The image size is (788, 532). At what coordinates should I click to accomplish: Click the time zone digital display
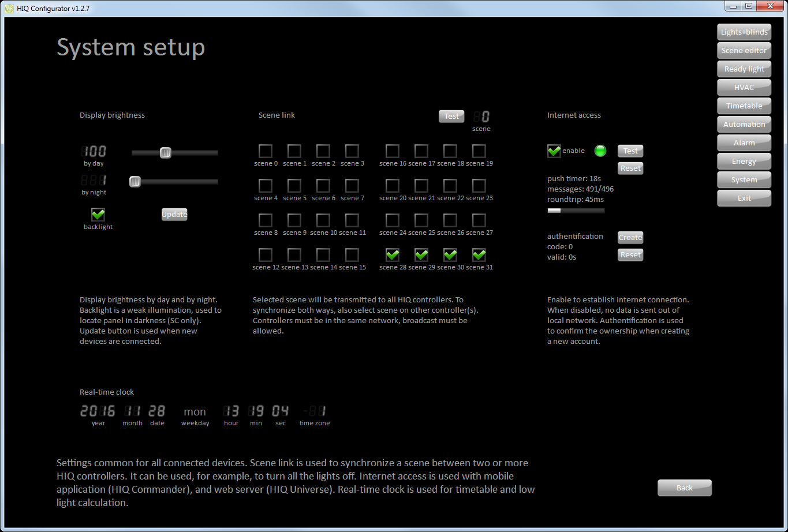tap(315, 411)
